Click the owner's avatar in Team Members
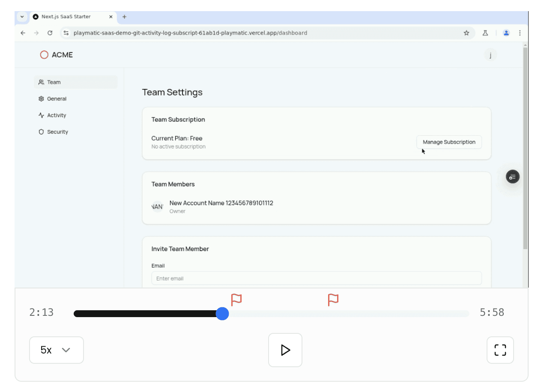The width and height of the screenshot is (550, 392). pyautogui.click(x=158, y=207)
